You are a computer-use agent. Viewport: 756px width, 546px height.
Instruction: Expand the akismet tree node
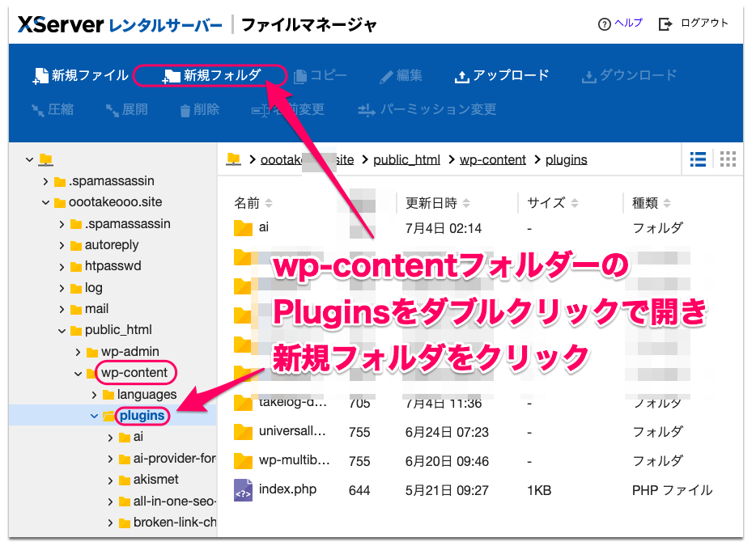pos(110,480)
